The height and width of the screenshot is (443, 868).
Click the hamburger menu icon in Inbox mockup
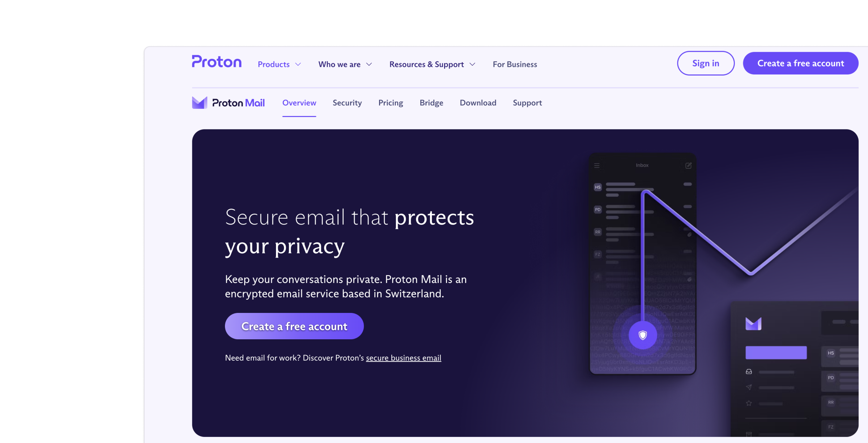pos(597,165)
